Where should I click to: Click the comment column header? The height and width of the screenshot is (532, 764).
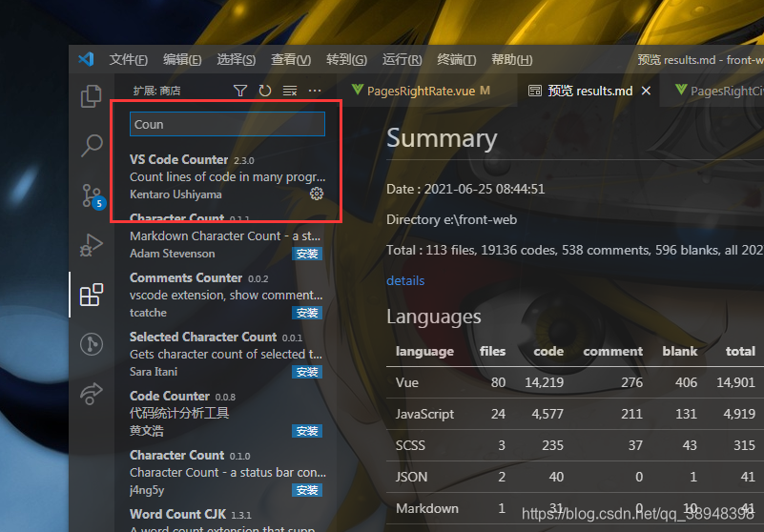(x=613, y=351)
